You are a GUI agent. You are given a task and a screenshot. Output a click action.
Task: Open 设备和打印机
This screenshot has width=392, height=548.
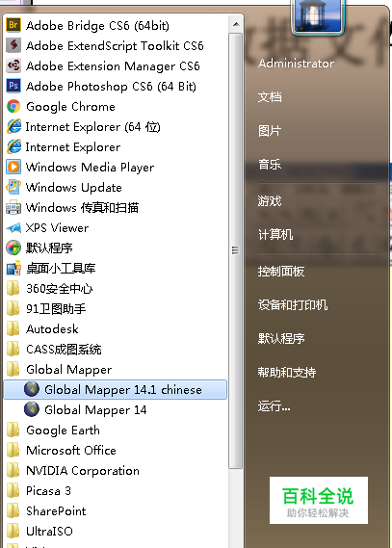pyautogui.click(x=293, y=304)
